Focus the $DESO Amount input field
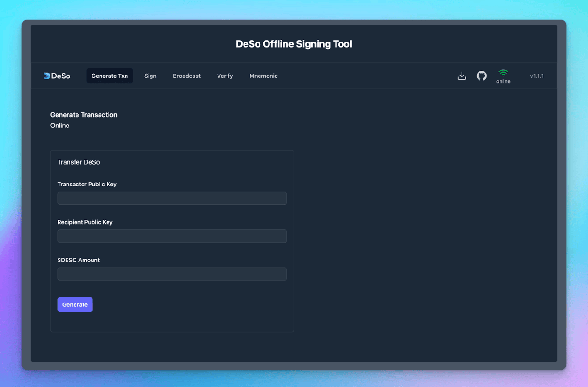This screenshot has width=588, height=387. 172,274
